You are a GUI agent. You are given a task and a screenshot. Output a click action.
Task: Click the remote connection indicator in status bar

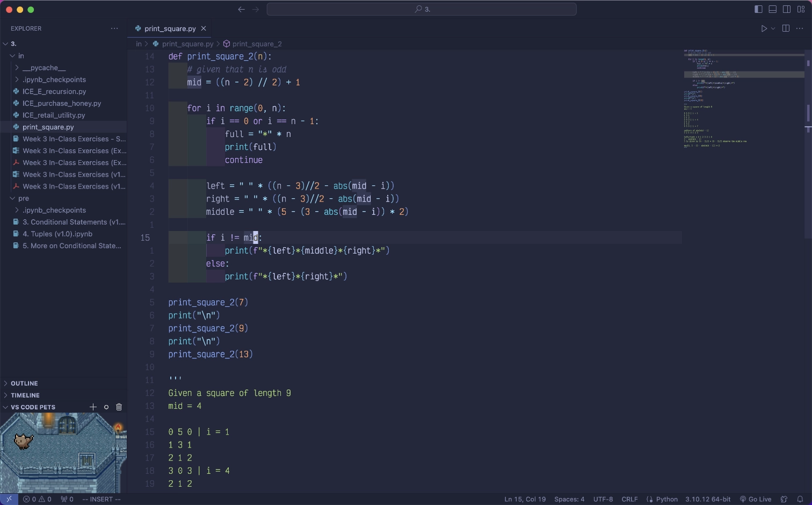9,499
